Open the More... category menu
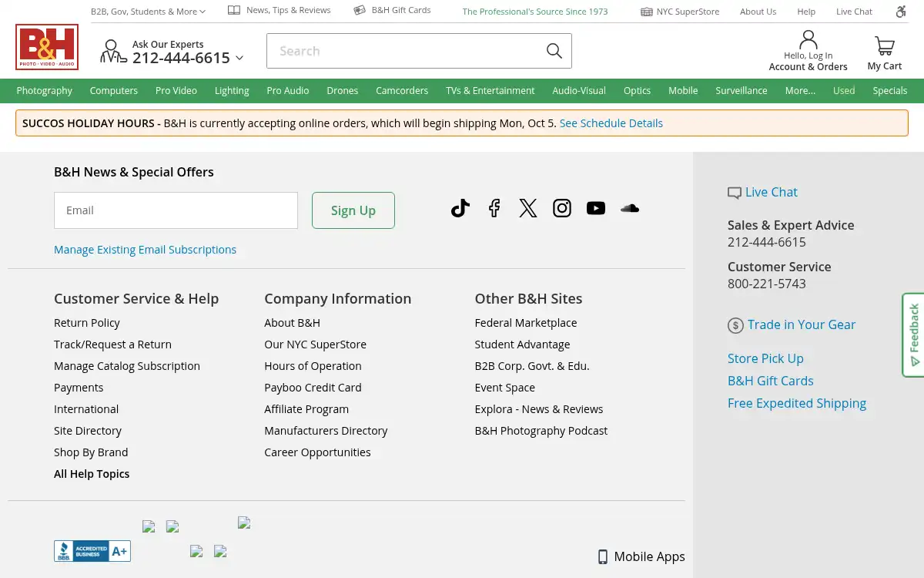The width and height of the screenshot is (924, 578). [800, 90]
